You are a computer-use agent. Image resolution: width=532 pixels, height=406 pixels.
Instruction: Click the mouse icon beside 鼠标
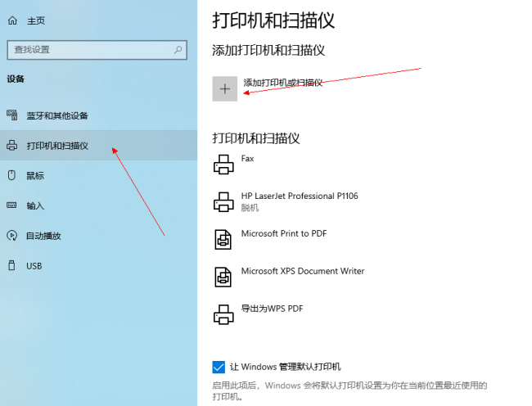tap(12, 175)
